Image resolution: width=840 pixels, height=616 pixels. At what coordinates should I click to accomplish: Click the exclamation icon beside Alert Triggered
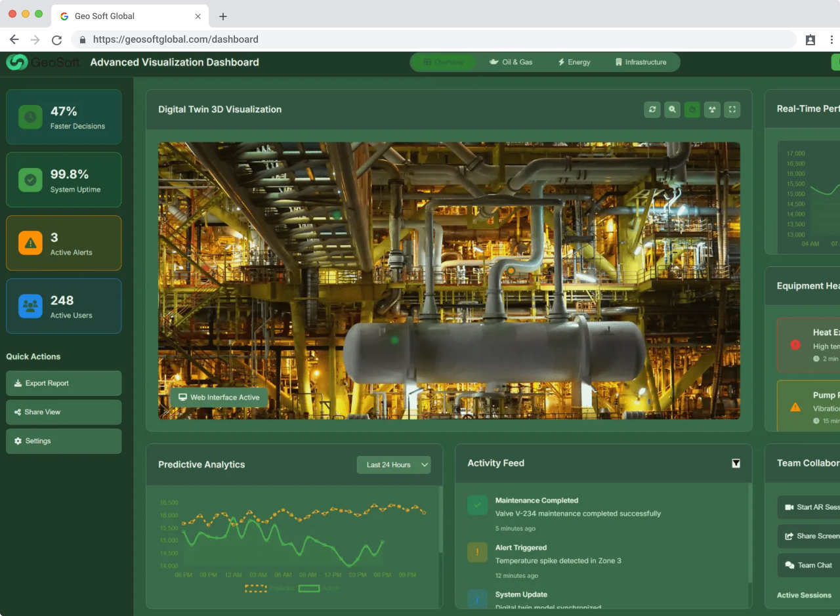(477, 552)
